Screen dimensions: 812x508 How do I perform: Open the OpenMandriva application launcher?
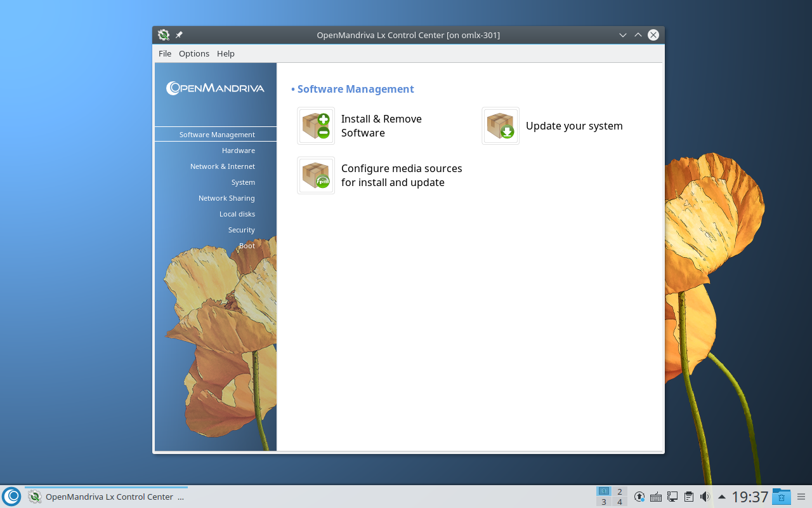[x=11, y=496]
